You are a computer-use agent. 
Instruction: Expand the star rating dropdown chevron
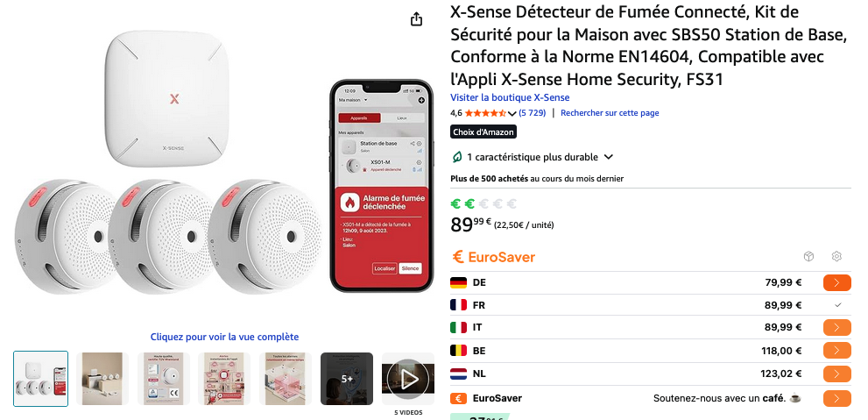coord(512,114)
